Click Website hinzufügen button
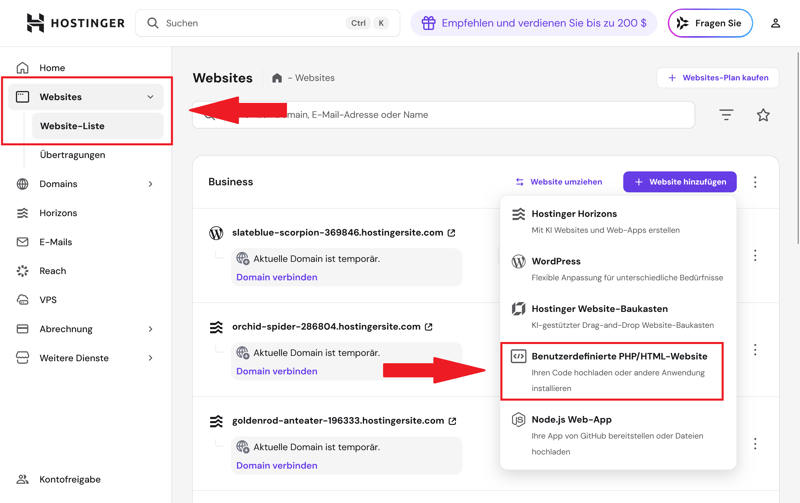This screenshot has width=800, height=503. (x=680, y=182)
